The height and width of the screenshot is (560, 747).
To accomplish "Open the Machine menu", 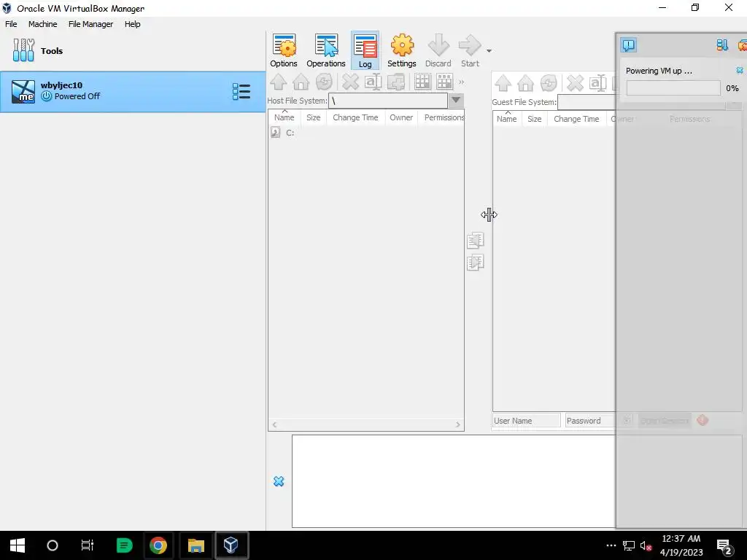I will [x=42, y=24].
